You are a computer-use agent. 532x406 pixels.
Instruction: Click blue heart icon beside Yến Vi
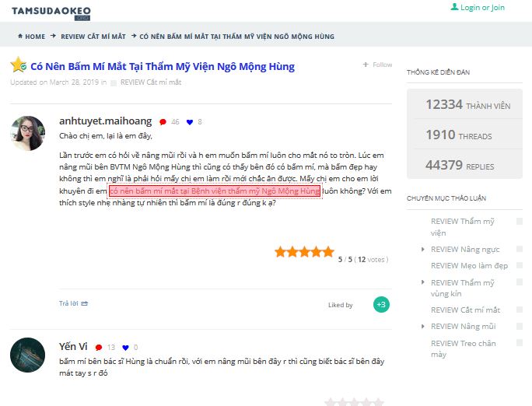click(x=125, y=348)
